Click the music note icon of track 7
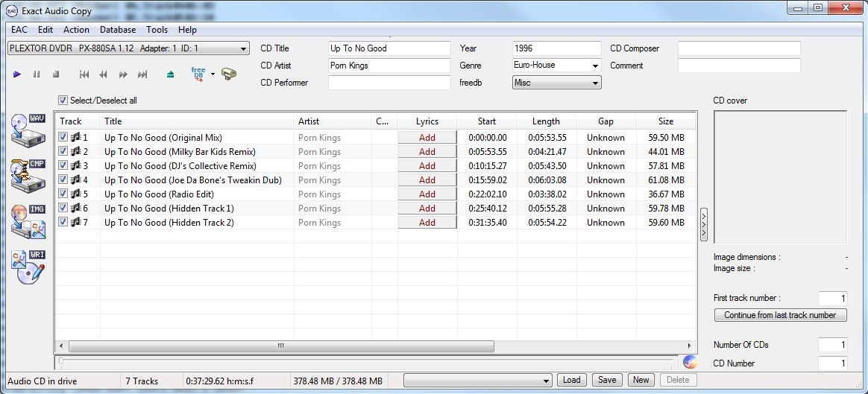 click(76, 222)
